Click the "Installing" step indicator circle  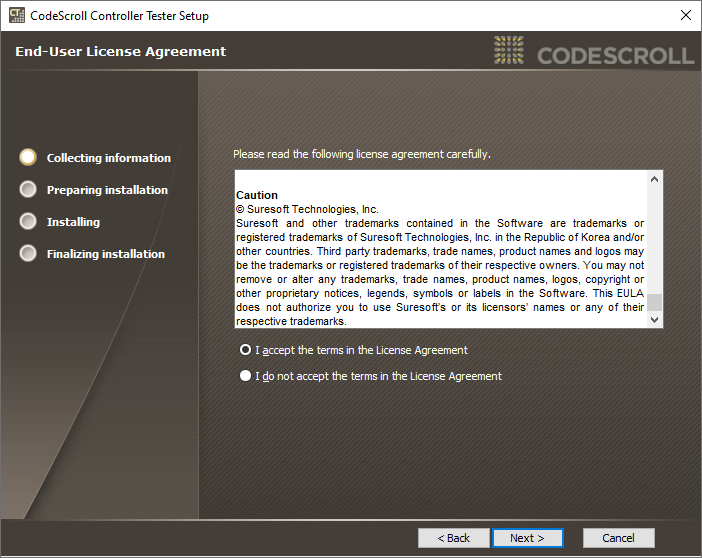28,221
